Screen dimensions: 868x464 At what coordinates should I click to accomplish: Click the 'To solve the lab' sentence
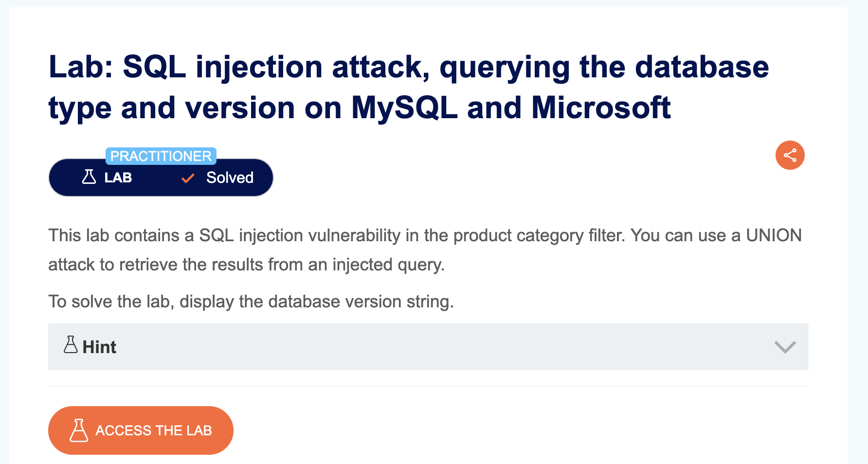tap(251, 302)
